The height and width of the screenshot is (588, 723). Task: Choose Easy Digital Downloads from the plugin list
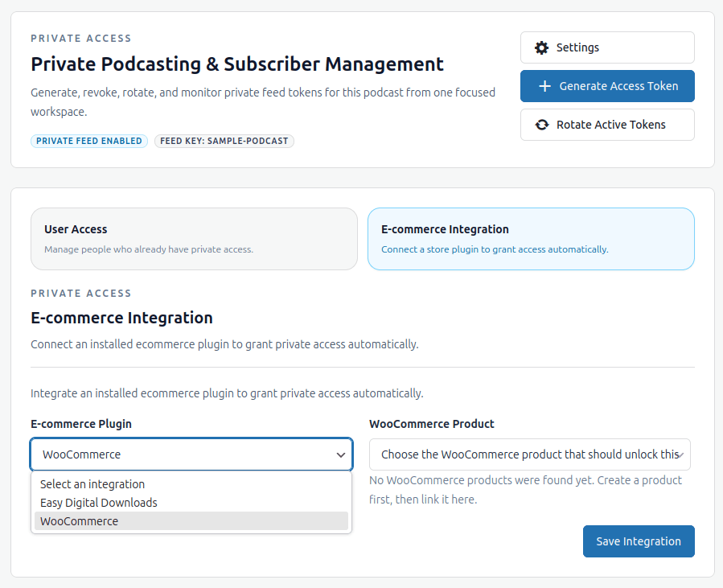click(98, 502)
